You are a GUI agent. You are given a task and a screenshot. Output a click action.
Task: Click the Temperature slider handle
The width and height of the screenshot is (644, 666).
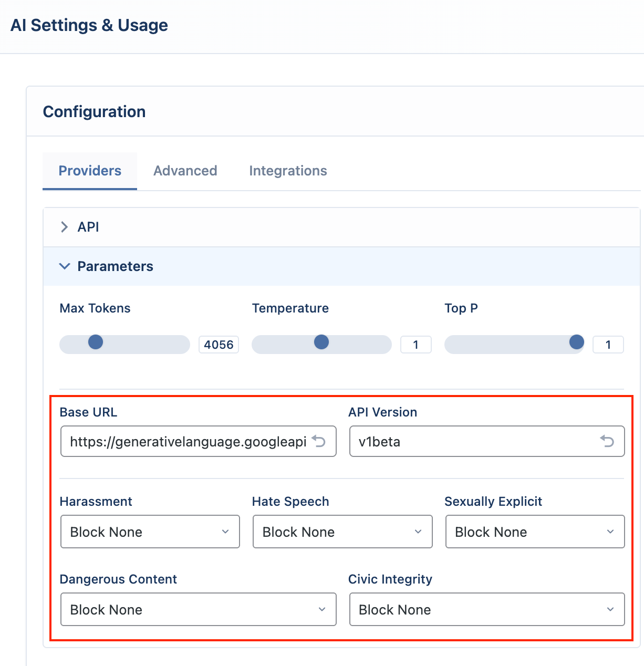point(321,342)
